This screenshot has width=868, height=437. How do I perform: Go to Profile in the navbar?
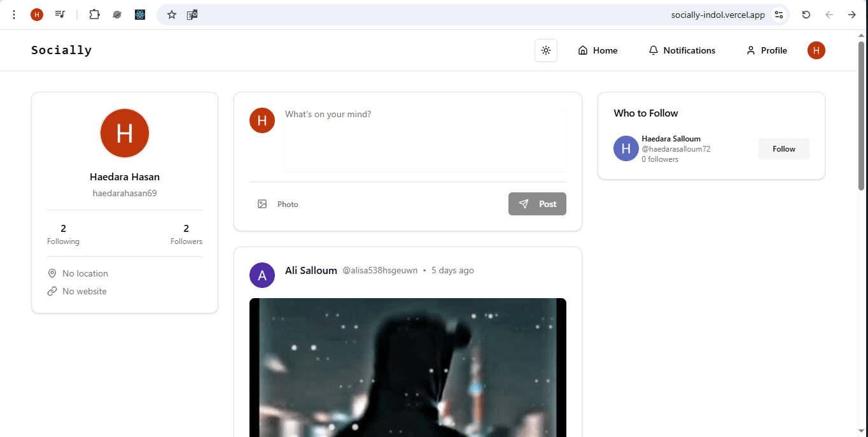click(766, 50)
